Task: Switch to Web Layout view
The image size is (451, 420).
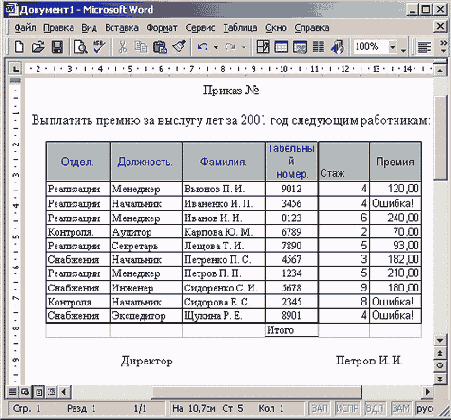Action: click(x=25, y=392)
